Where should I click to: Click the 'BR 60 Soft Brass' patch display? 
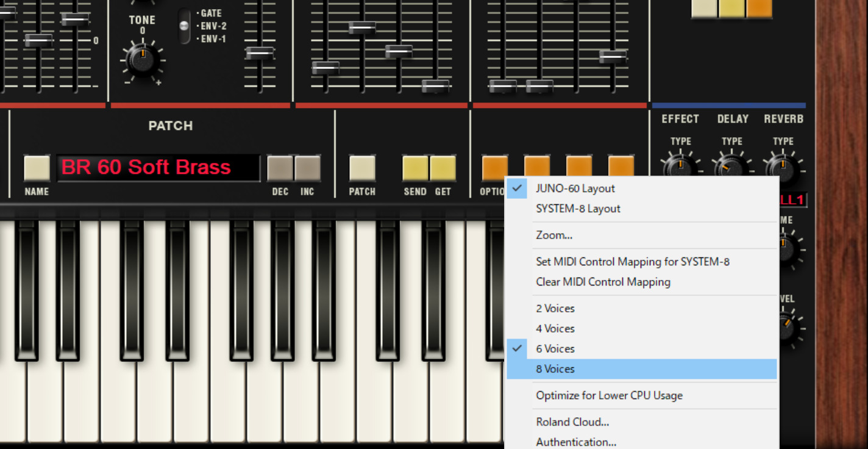click(x=158, y=168)
